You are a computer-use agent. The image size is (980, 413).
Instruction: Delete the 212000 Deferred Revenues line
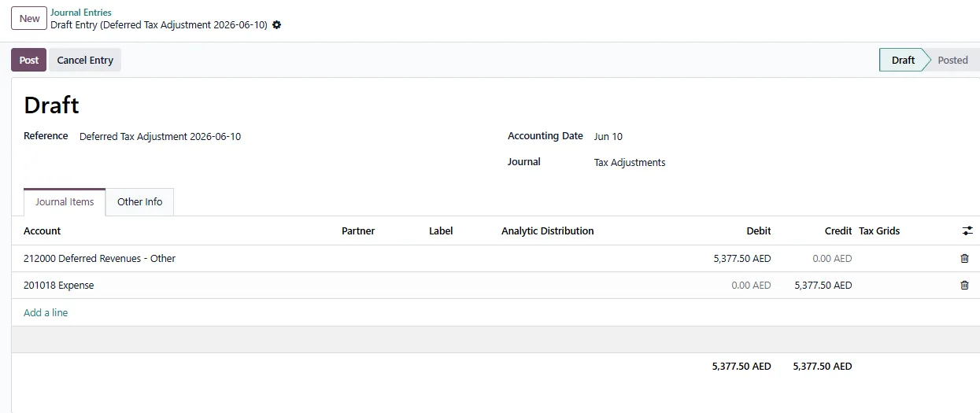(x=964, y=258)
